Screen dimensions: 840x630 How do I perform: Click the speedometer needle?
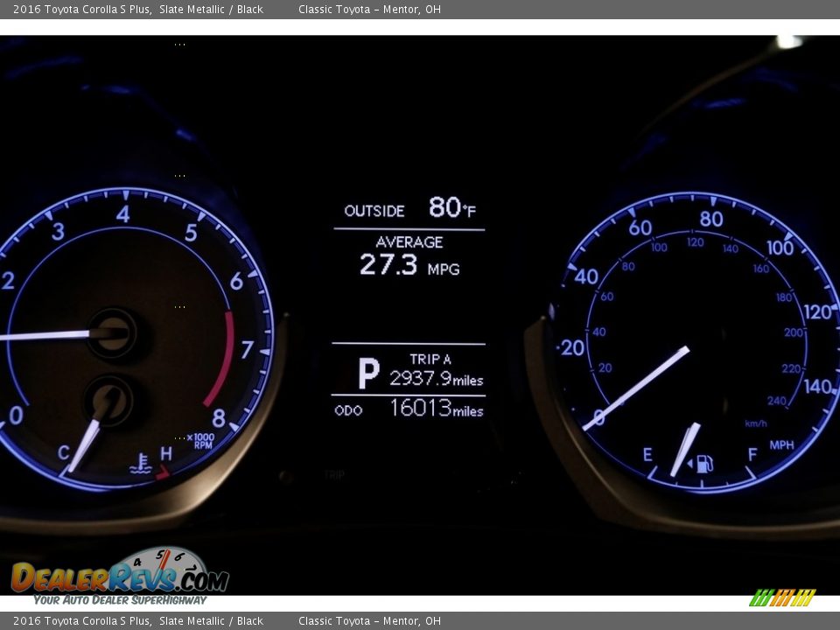[637, 387]
